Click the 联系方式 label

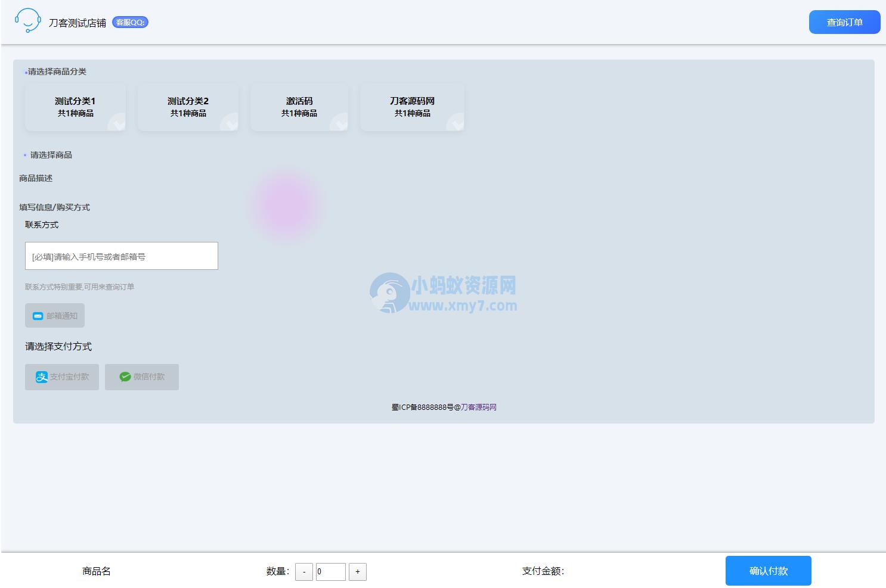coord(42,225)
